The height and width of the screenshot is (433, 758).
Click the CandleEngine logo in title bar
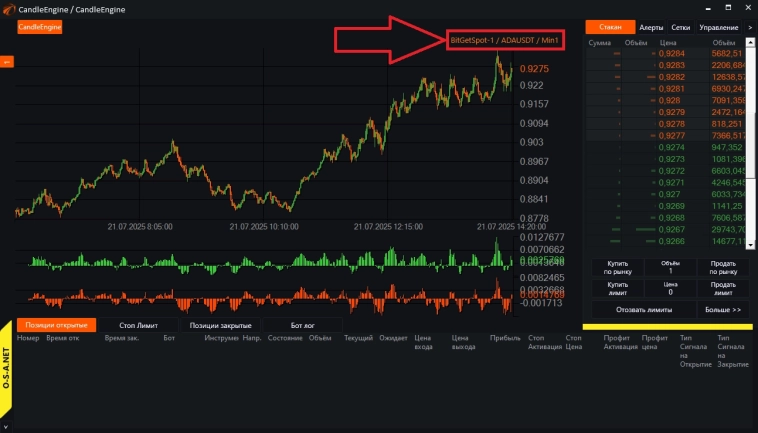pos(9,8)
